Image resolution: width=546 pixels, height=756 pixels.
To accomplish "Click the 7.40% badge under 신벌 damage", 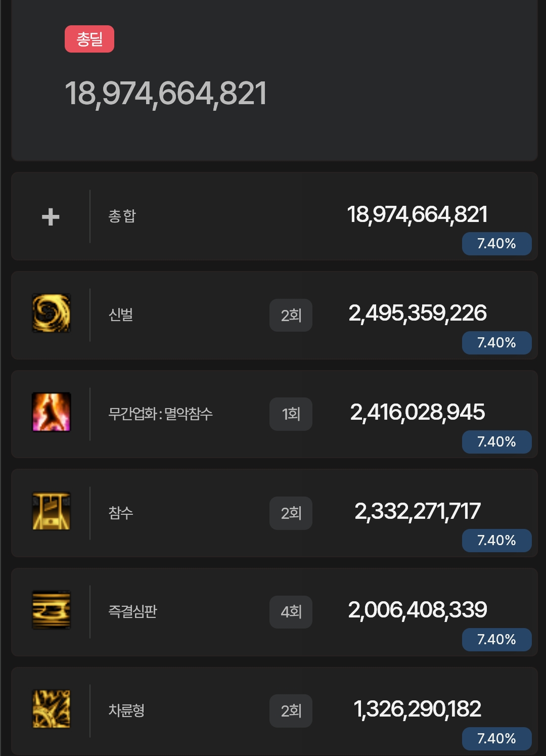I will (x=496, y=343).
